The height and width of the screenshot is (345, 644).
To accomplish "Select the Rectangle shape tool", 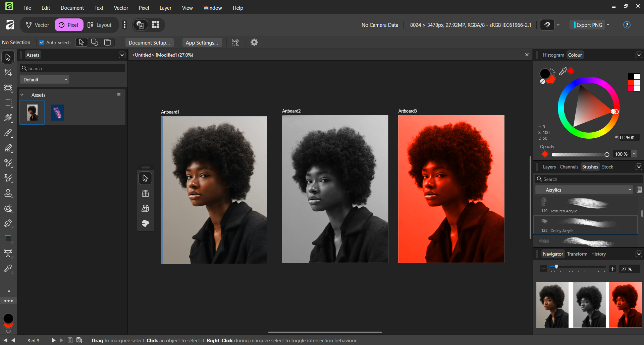I will tap(8, 238).
